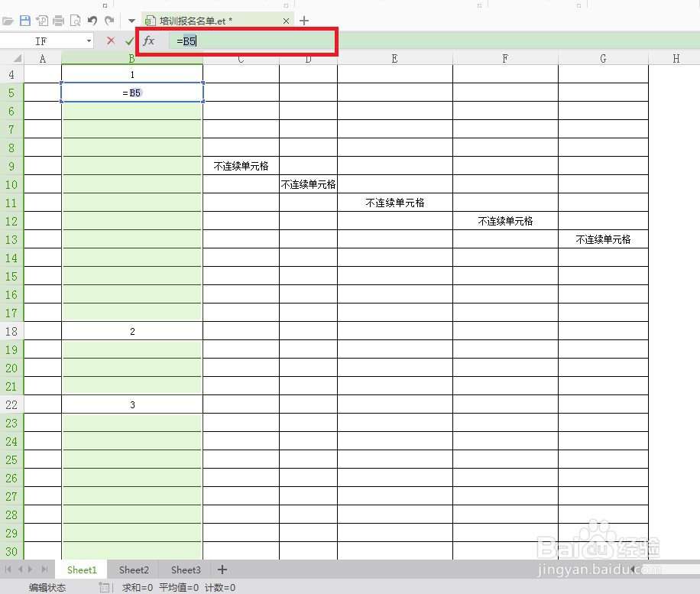Screen dimensions: 700x594
Task: Select column A header
Action: (x=42, y=59)
